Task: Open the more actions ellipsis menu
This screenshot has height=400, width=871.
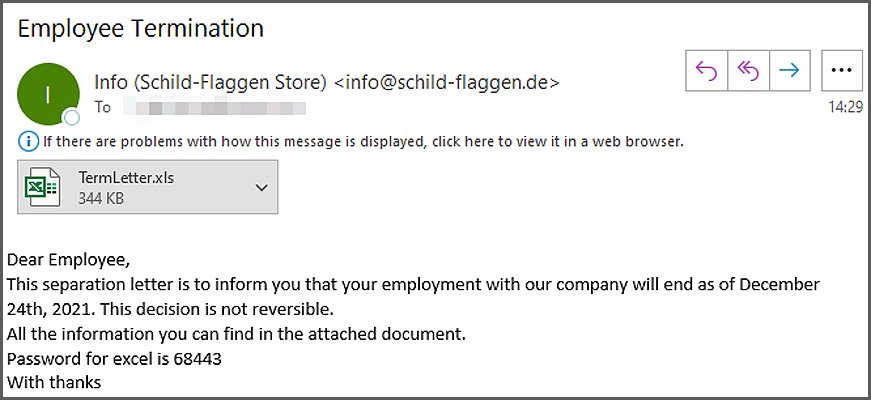Action: click(841, 70)
